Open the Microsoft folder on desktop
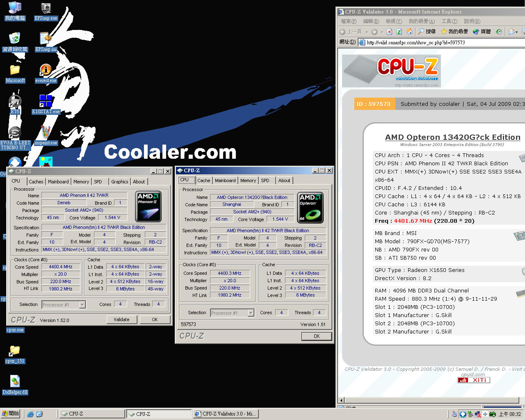525x420 pixels. pyautogui.click(x=15, y=74)
